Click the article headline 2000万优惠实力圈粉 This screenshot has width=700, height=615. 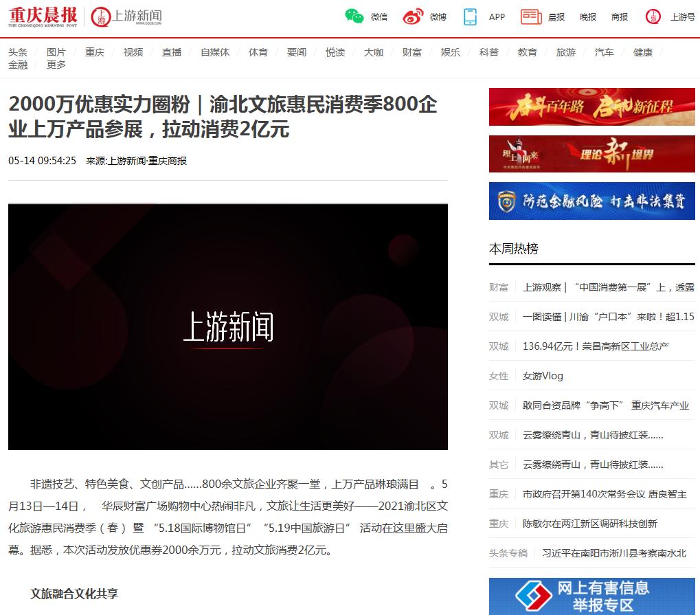223,117
